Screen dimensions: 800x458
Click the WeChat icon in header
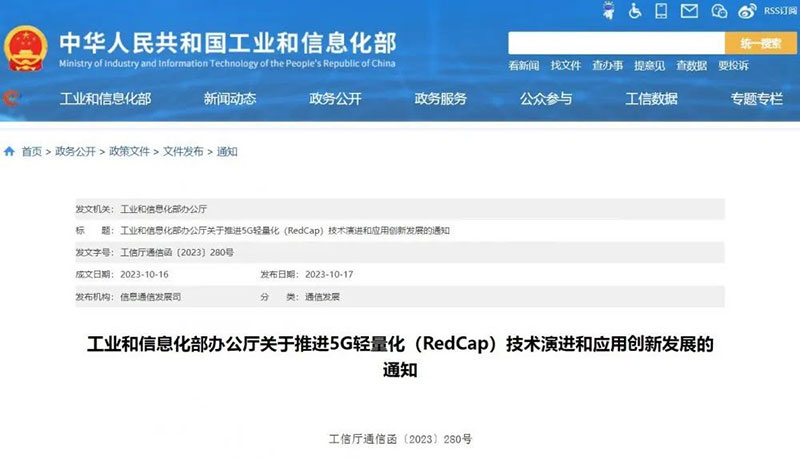click(x=718, y=12)
